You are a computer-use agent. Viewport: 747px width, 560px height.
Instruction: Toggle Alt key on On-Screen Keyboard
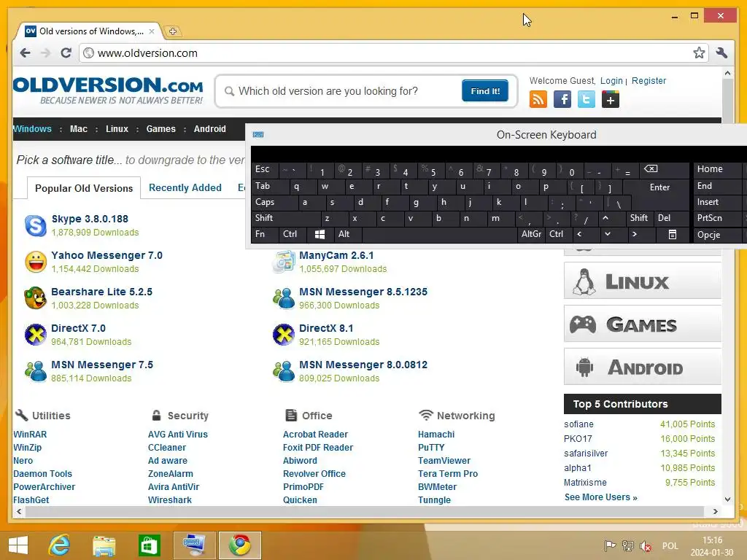point(348,234)
